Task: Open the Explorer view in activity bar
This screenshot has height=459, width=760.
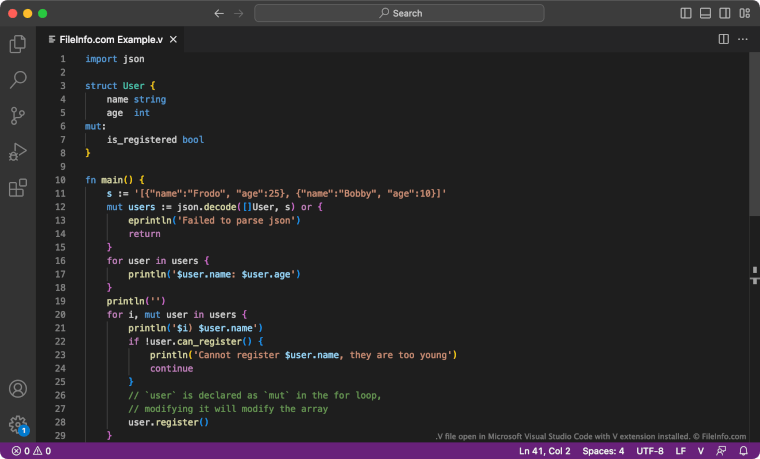Action: point(18,44)
